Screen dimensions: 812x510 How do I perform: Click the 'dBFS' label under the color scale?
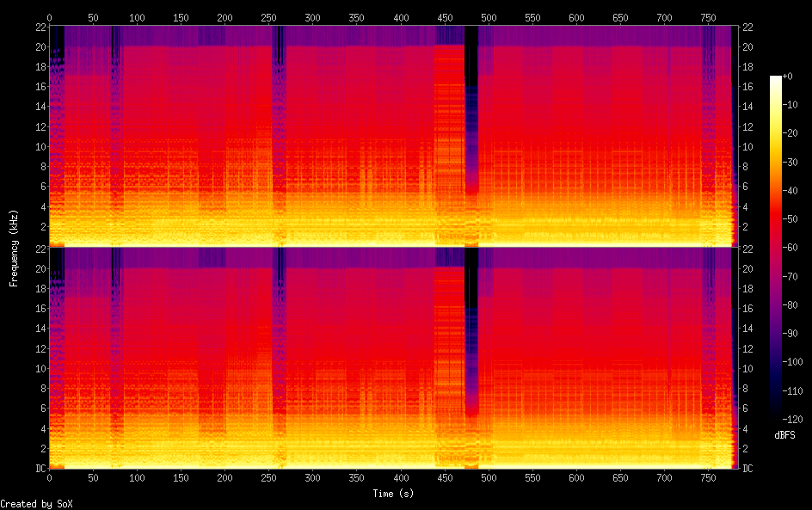(784, 435)
